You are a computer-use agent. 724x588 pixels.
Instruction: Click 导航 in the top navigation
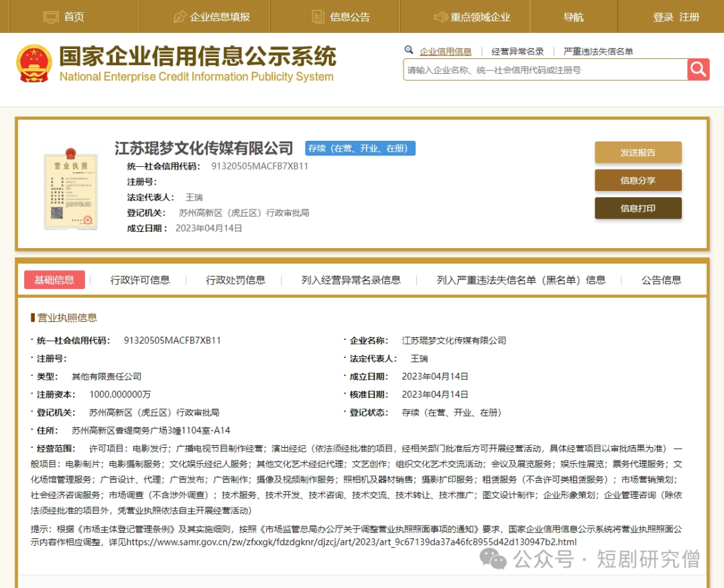(573, 16)
